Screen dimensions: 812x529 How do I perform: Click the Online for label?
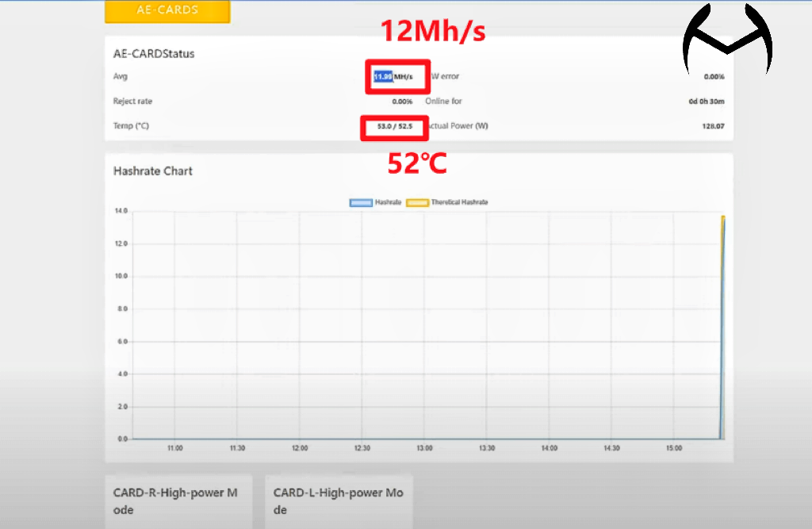coord(444,101)
